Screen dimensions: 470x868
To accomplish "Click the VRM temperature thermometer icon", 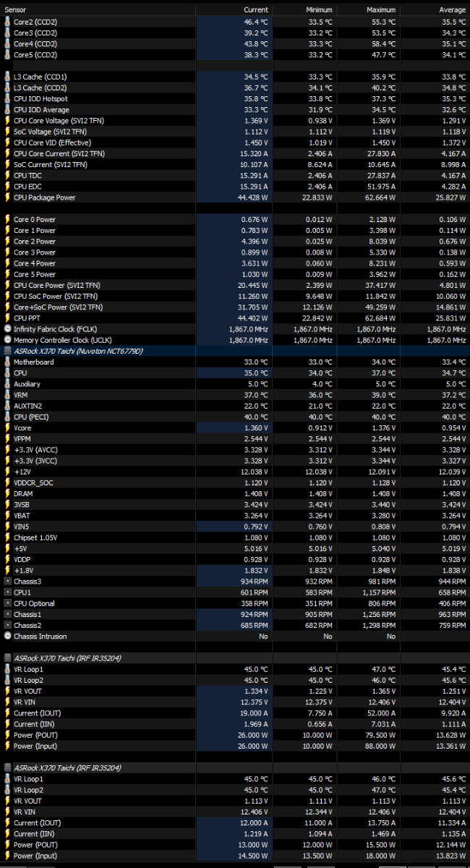I will pos(8,395).
